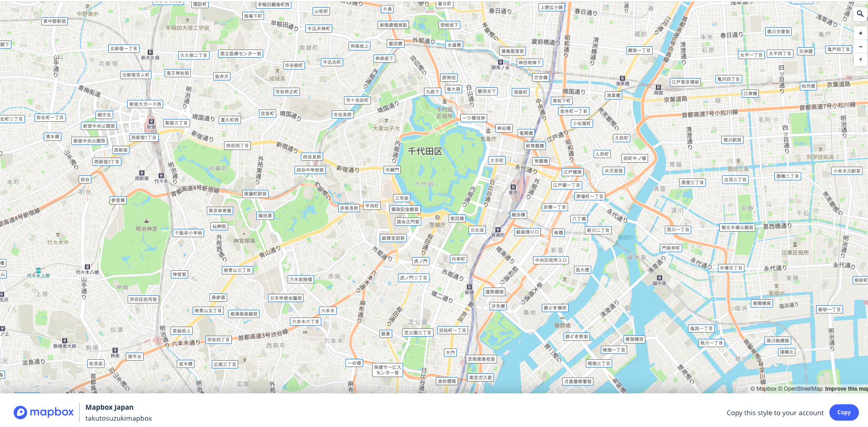Open the map search tool

[860, 14]
